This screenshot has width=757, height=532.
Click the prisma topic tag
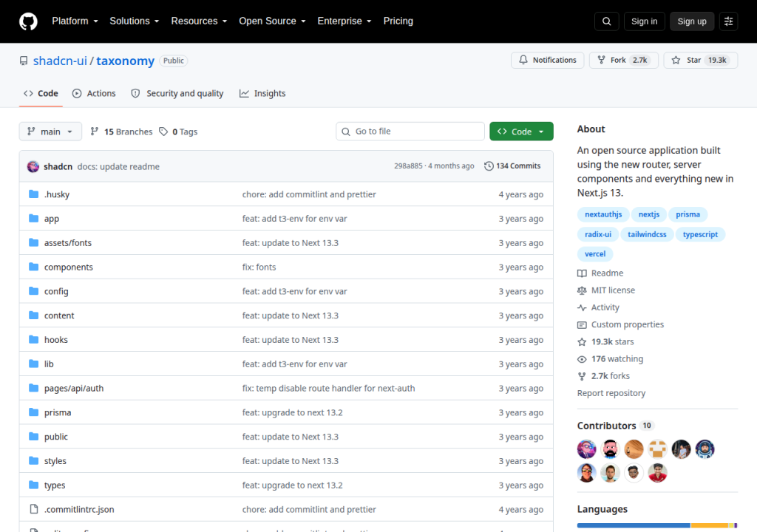pos(688,214)
